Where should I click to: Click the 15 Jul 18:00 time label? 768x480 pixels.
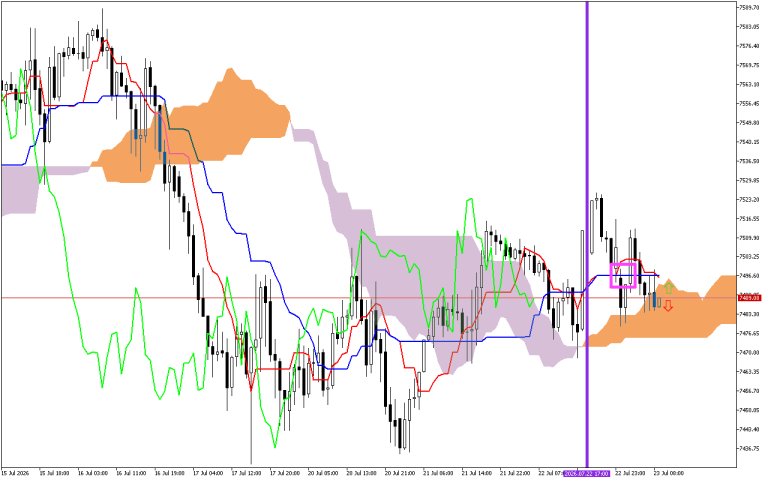[54, 474]
